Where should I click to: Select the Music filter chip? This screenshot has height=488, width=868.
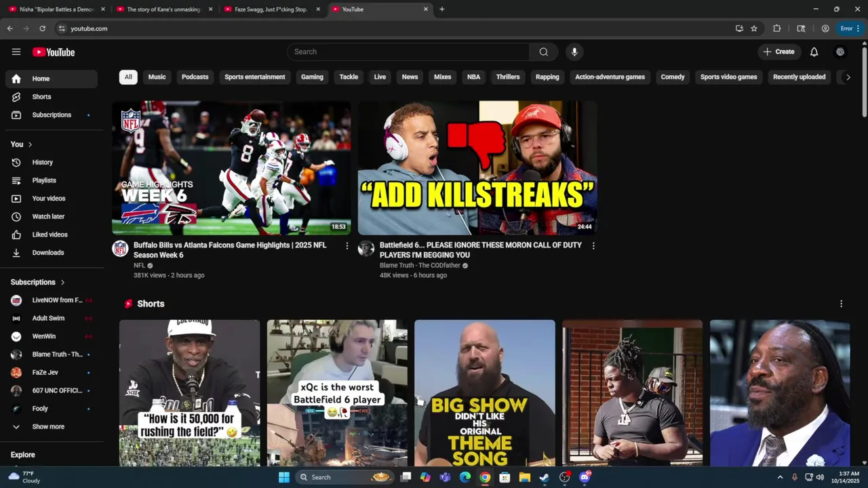pyautogui.click(x=157, y=77)
